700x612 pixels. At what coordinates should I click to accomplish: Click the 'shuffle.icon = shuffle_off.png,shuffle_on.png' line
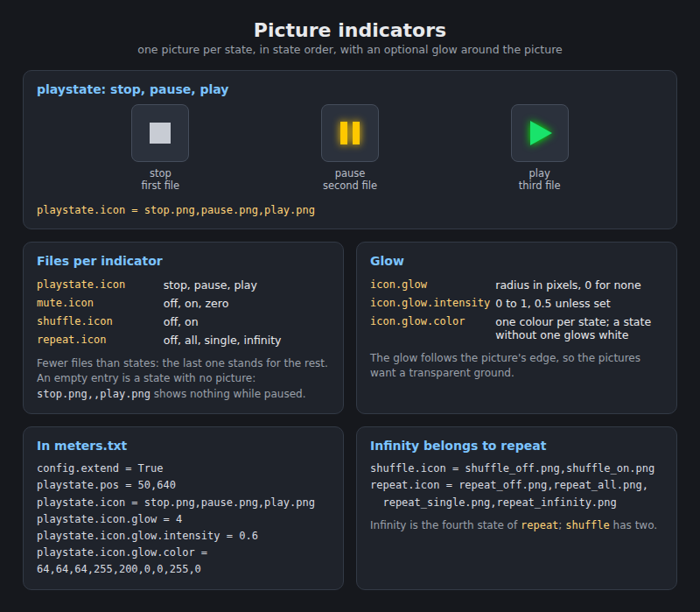513,468
